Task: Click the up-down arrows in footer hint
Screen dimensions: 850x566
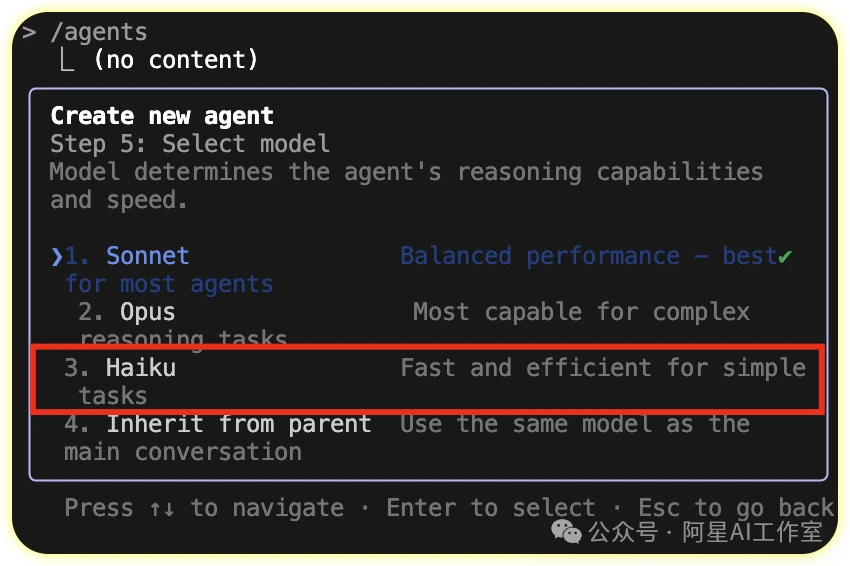Action: pos(161,508)
